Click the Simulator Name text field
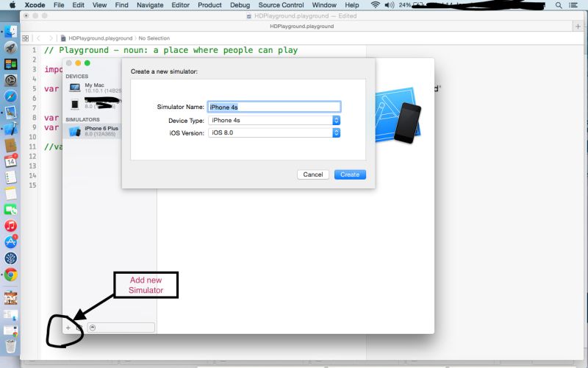 tap(274, 107)
